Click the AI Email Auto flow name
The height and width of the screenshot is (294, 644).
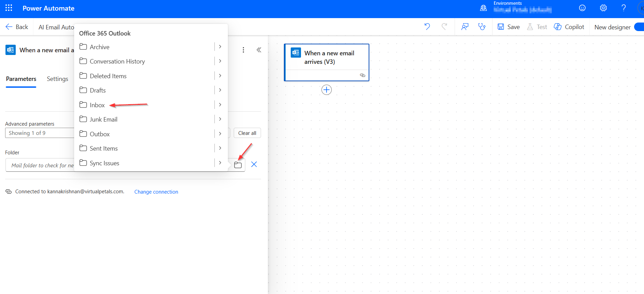tap(56, 27)
